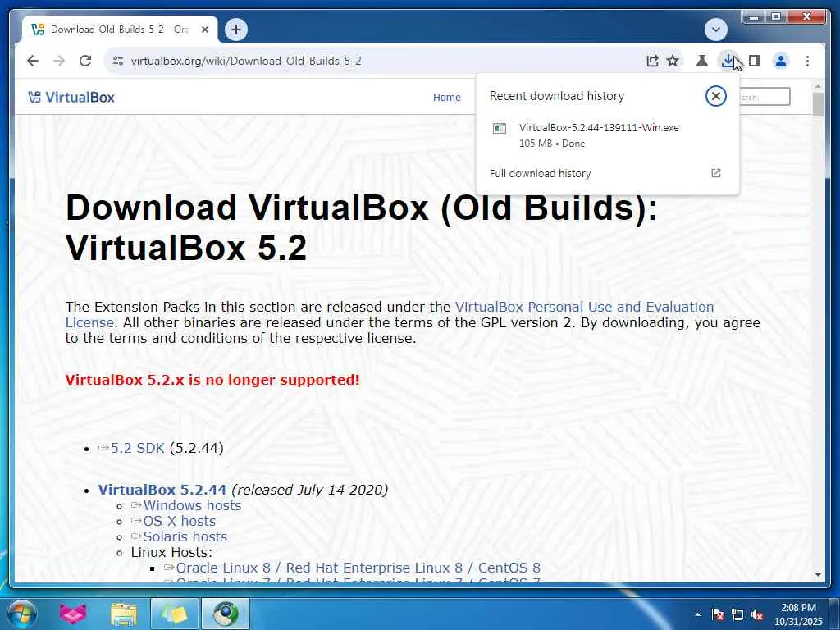840x630 pixels.
Task: Click the share page icon
Action: [652, 61]
